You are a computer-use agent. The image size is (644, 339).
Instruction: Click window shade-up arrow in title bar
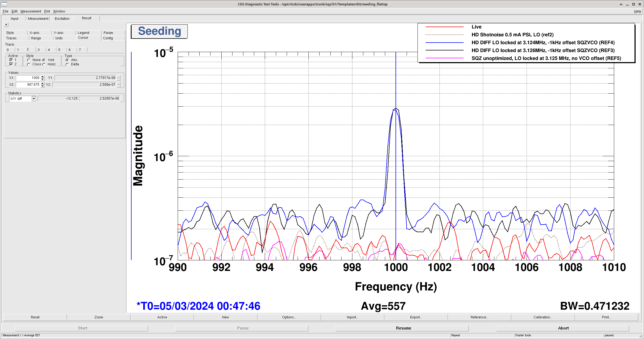[x=621, y=4]
